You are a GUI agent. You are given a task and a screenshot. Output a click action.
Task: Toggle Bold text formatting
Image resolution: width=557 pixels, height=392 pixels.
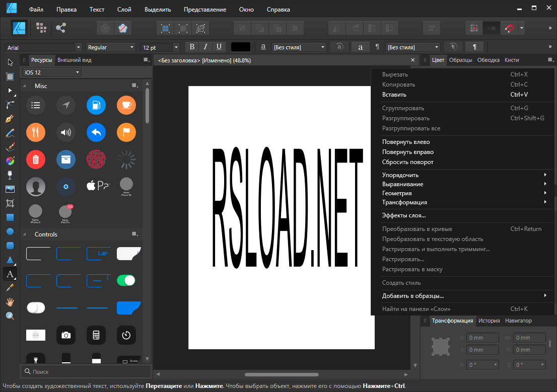pos(192,47)
